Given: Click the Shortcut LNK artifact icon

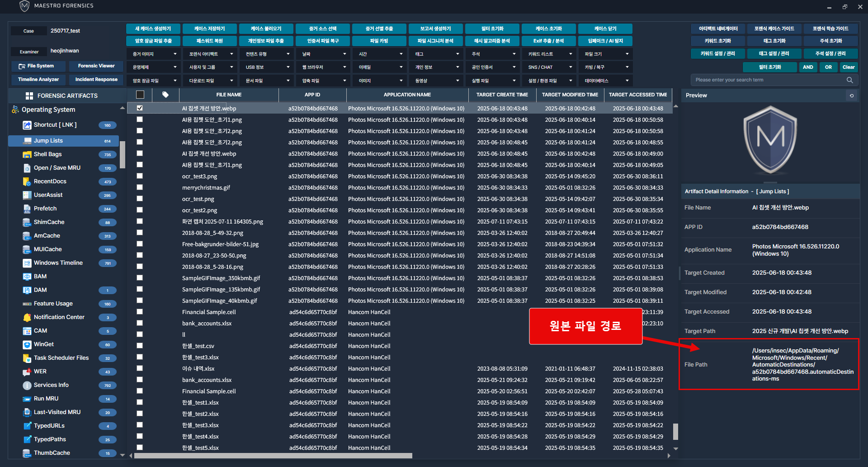Looking at the screenshot, I should [27, 125].
